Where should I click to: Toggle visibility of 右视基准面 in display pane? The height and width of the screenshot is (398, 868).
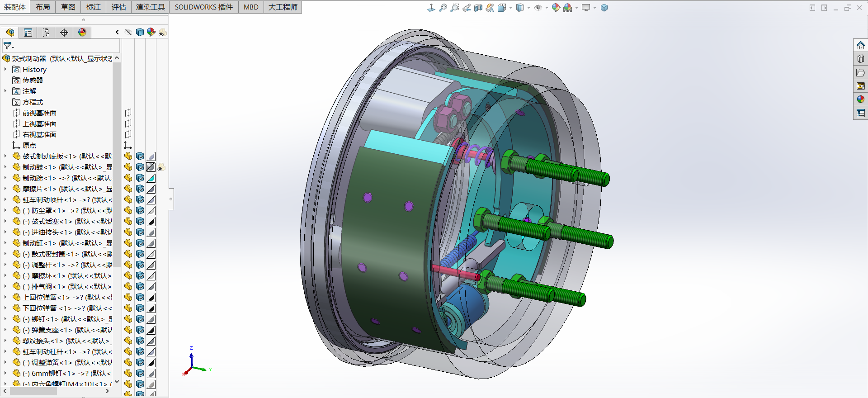(x=128, y=134)
